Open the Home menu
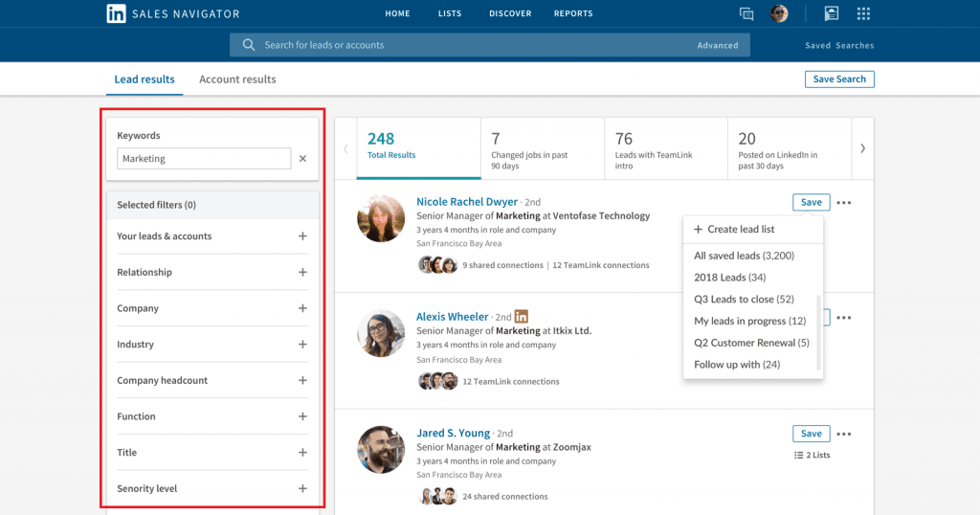The image size is (980, 515). click(397, 13)
